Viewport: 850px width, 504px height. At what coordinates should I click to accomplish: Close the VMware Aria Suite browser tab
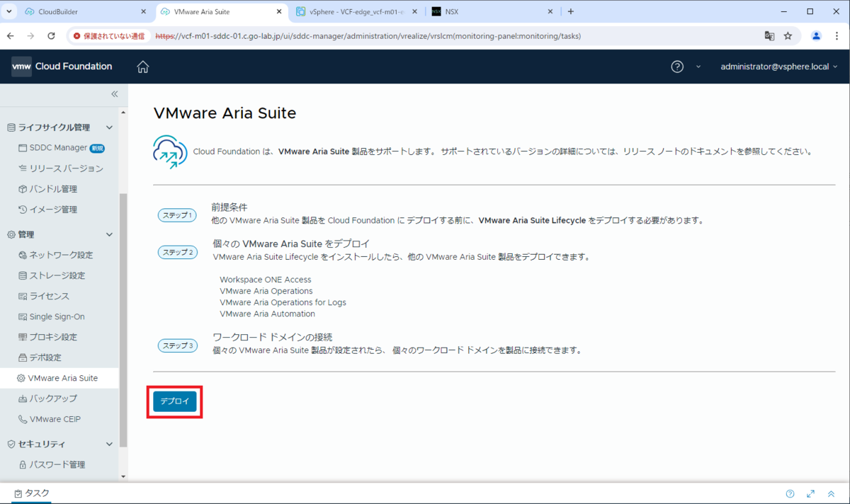(x=279, y=11)
